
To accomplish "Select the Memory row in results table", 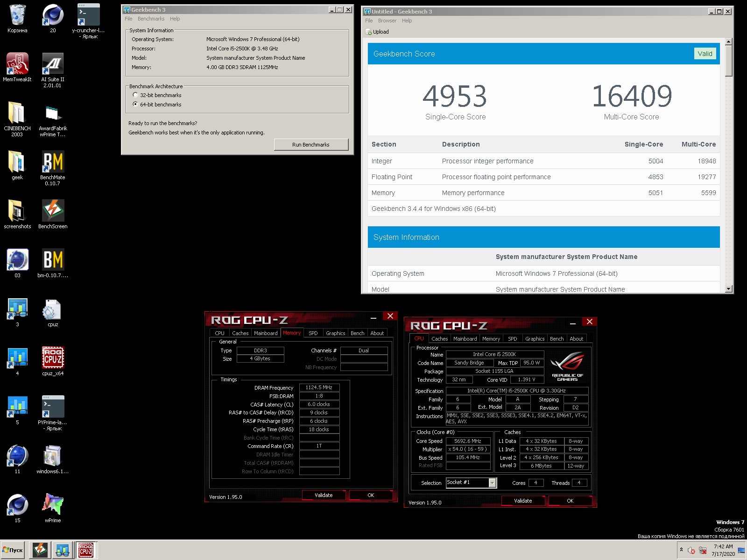I will [543, 193].
